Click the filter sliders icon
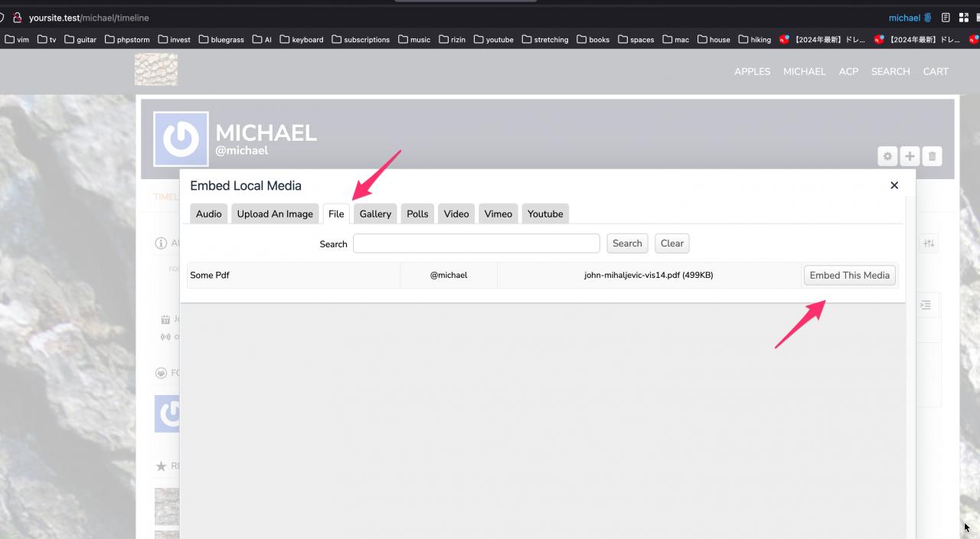The width and height of the screenshot is (980, 539). [x=929, y=243]
